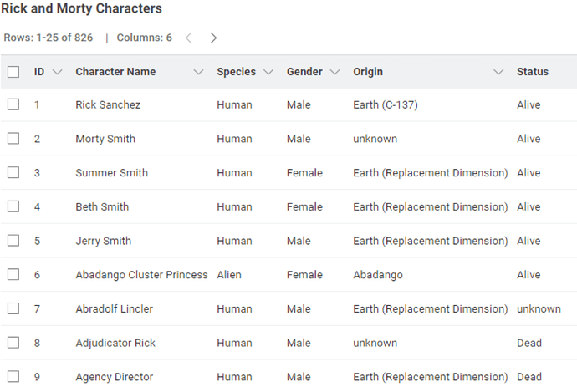Screen dimensions: 577x392
Task: Click the 'Alien' species cell
Action: pos(229,275)
